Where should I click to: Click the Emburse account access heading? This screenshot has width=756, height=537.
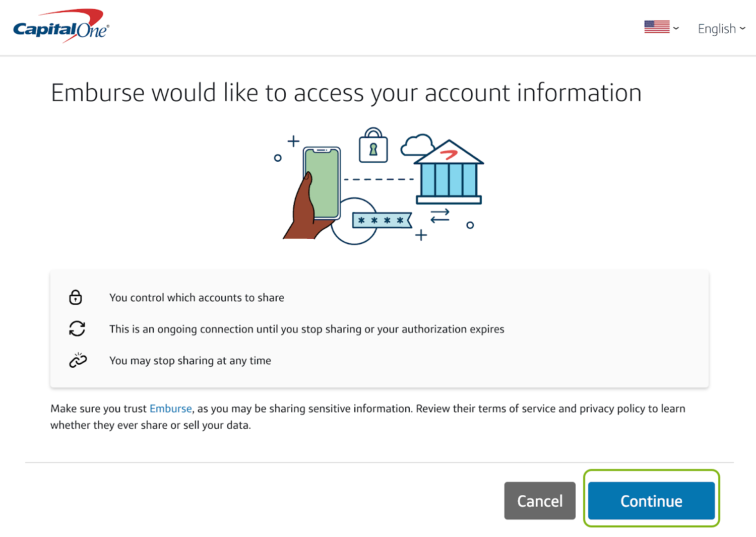point(346,93)
